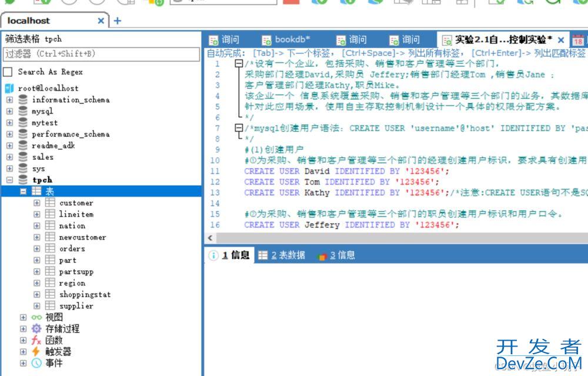The height and width of the screenshot is (376, 588).
Task: Select the orders table name
Action: click(72, 249)
